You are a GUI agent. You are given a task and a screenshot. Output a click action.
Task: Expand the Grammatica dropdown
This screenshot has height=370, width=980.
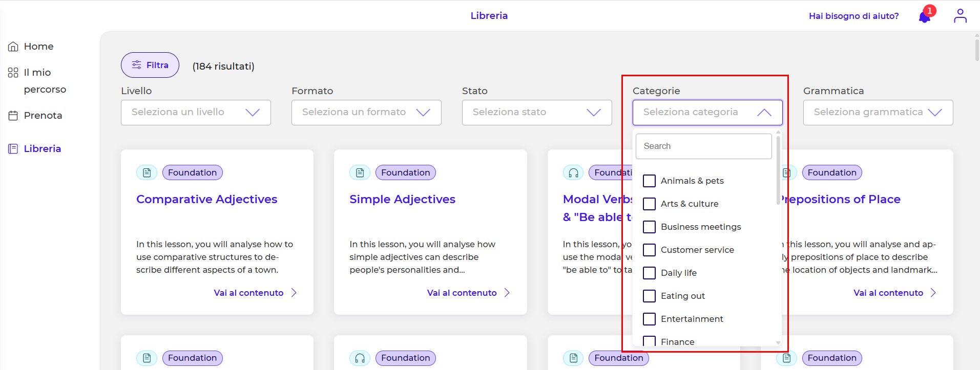coord(878,113)
